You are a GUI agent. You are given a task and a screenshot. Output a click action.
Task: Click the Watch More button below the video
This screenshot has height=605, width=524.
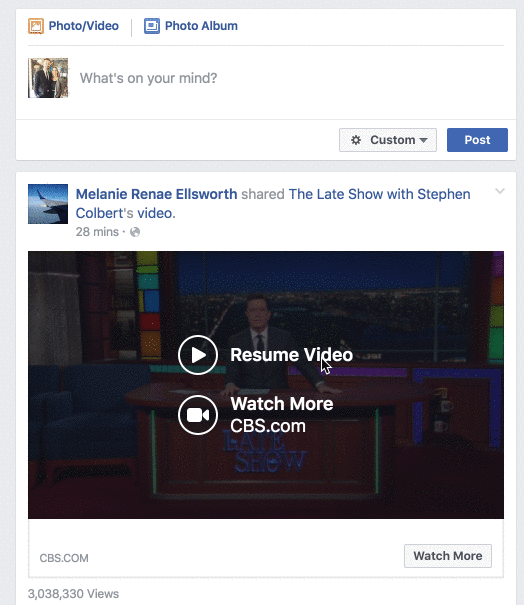pyautogui.click(x=448, y=556)
